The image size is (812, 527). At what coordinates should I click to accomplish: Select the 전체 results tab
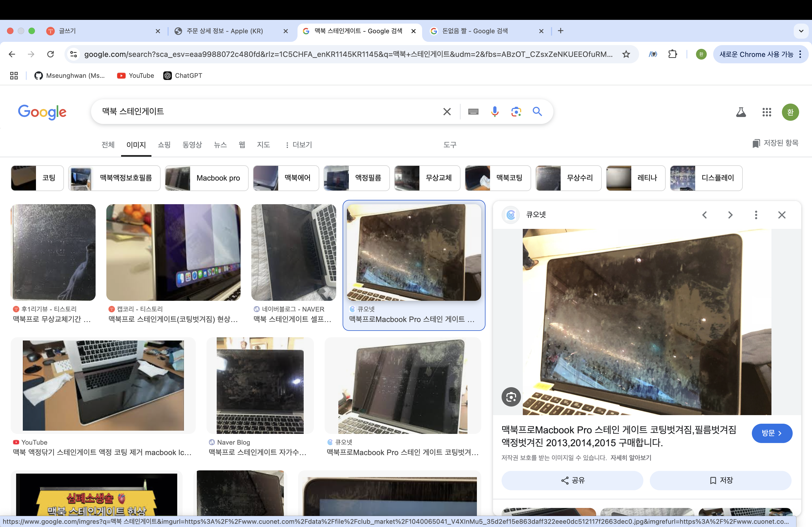click(108, 145)
